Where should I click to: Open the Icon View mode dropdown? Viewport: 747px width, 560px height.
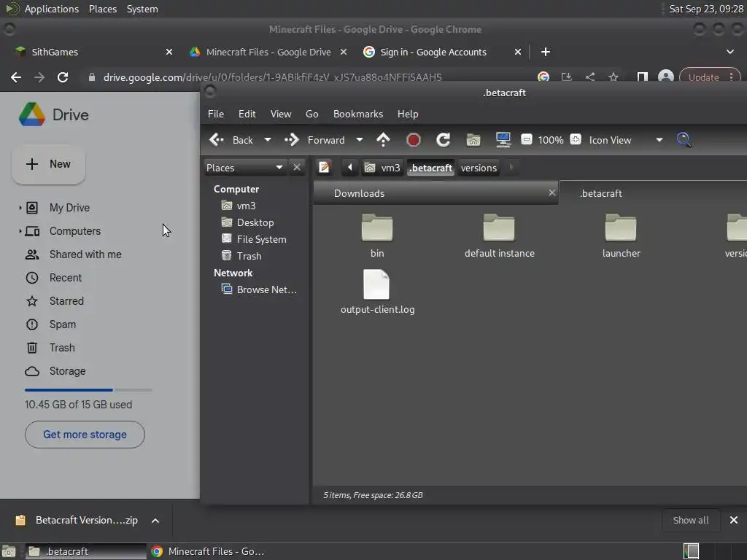626,140
